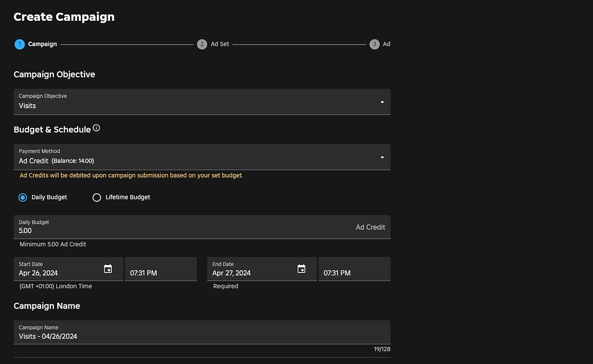Click the (GMT +01:00) London Time text
Screen dimensions: 593x364
coord(56,286)
